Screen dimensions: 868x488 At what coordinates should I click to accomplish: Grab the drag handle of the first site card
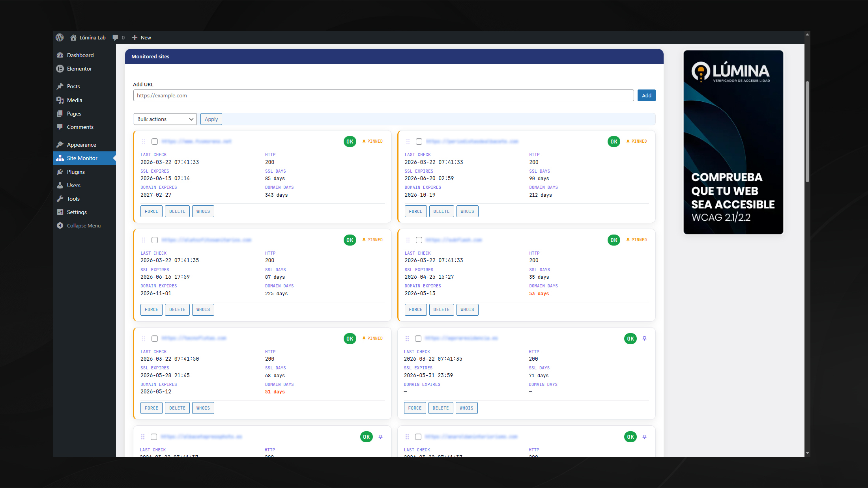pos(144,142)
